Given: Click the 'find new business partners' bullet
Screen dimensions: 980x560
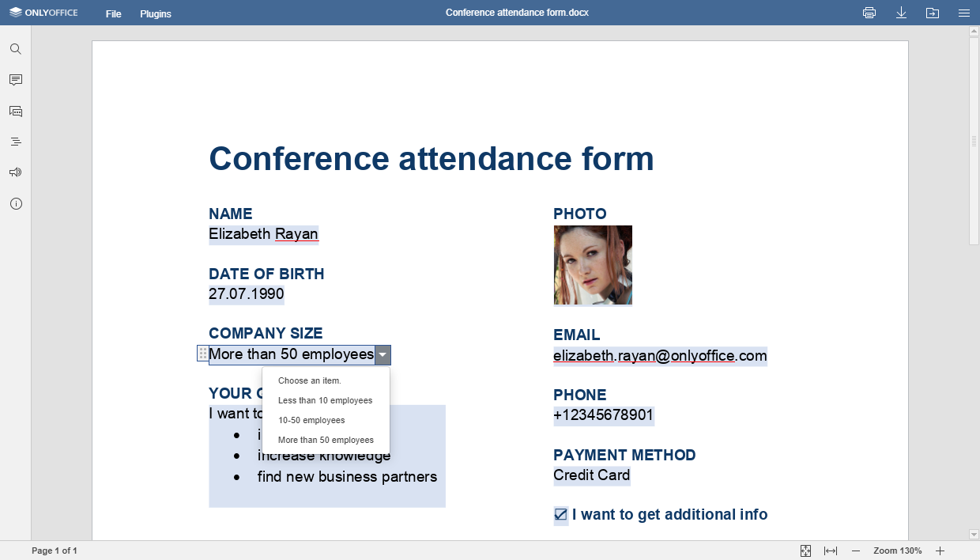Looking at the screenshot, I should [x=347, y=477].
